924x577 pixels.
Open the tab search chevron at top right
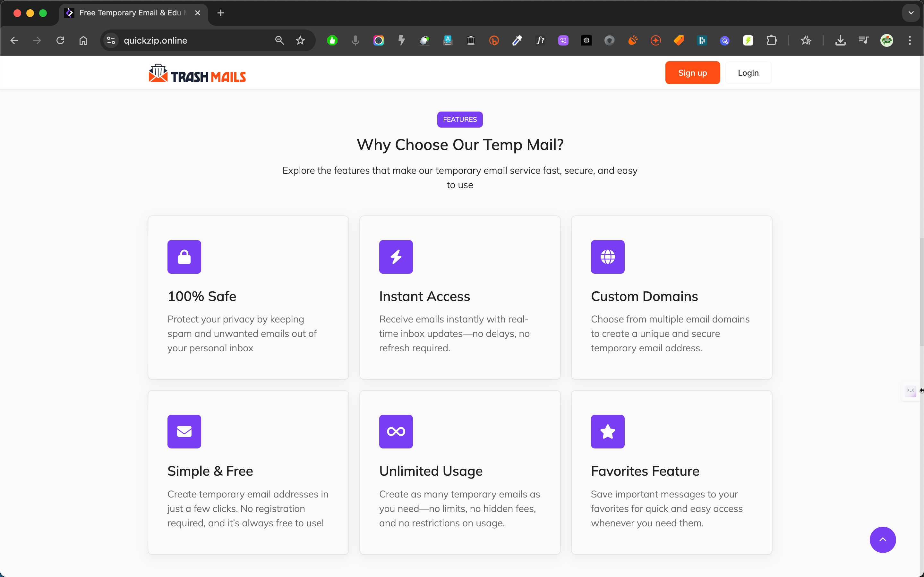click(x=911, y=13)
